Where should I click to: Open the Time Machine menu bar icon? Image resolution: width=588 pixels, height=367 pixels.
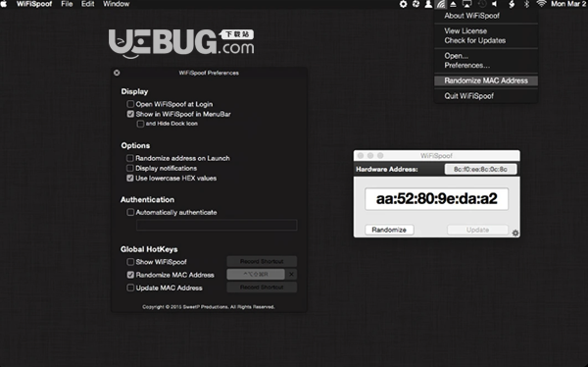[x=482, y=4]
